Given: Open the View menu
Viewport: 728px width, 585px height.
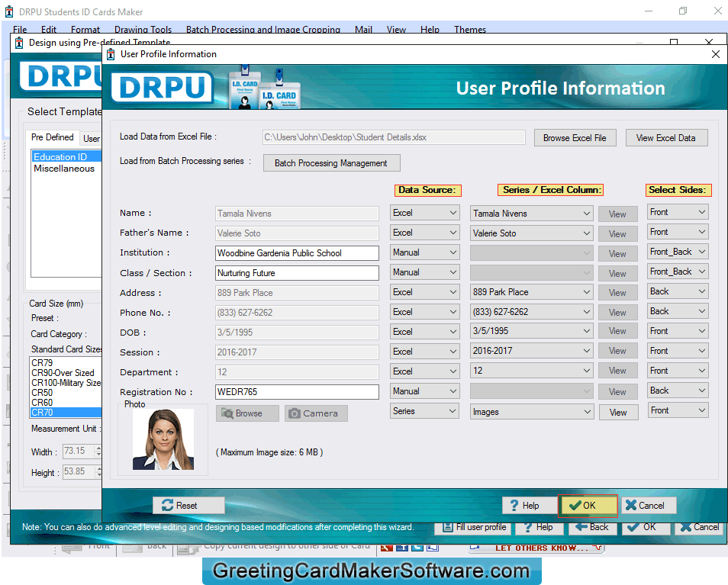Looking at the screenshot, I should (397, 29).
